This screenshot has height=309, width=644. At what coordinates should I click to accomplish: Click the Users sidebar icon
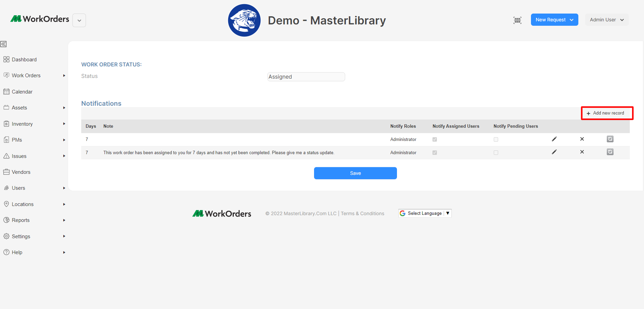(6, 188)
